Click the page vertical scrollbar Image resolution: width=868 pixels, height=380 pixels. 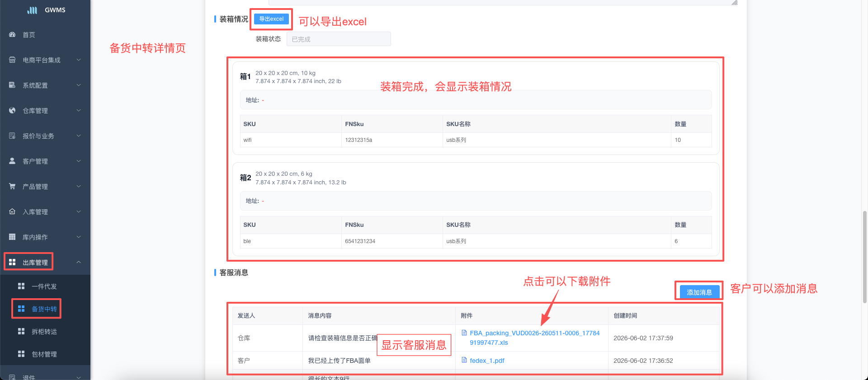[865, 257]
